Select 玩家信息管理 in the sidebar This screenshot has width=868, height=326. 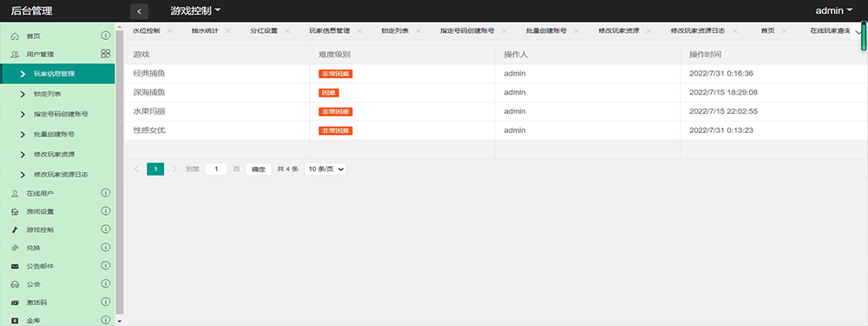coord(57,74)
